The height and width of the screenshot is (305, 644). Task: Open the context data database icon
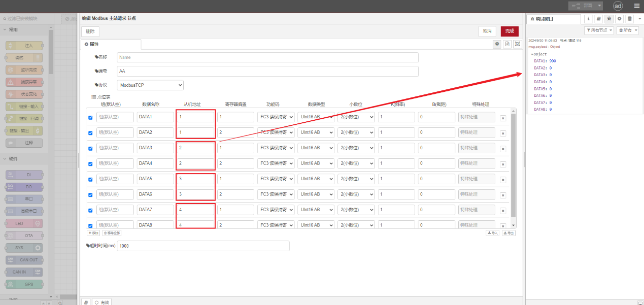point(630,19)
